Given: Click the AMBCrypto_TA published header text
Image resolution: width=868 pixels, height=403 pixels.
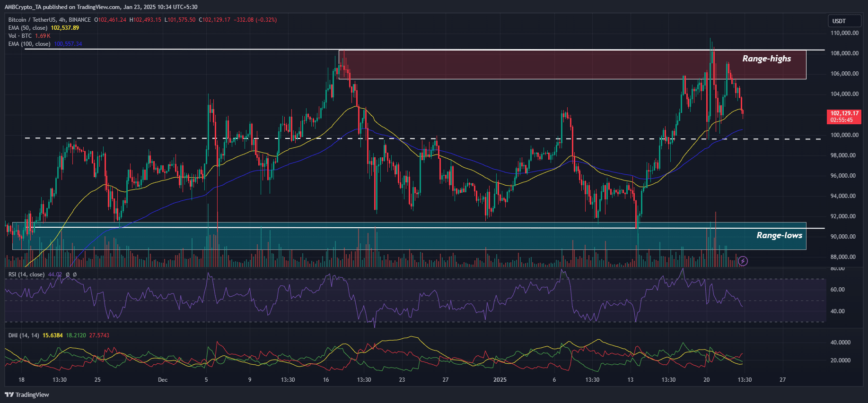Looking at the screenshot, I should [101, 7].
